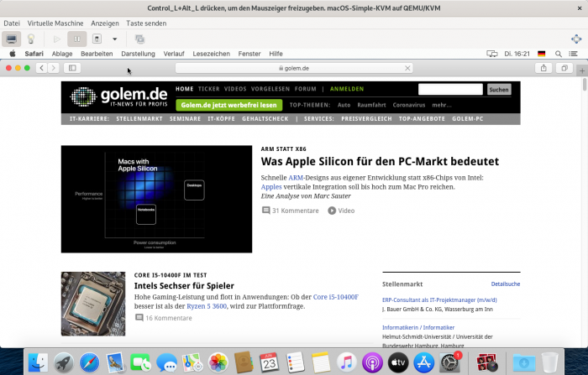Click the Suchen button

click(499, 90)
